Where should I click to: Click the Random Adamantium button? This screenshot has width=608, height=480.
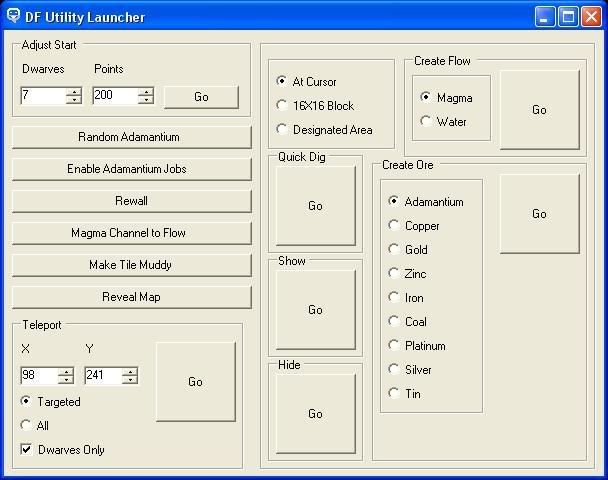click(131, 137)
